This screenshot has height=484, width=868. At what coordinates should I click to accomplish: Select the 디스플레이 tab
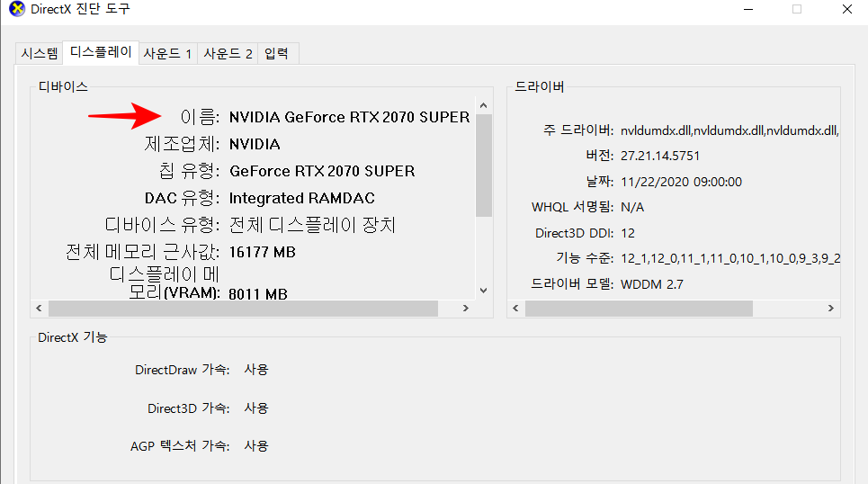(101, 52)
